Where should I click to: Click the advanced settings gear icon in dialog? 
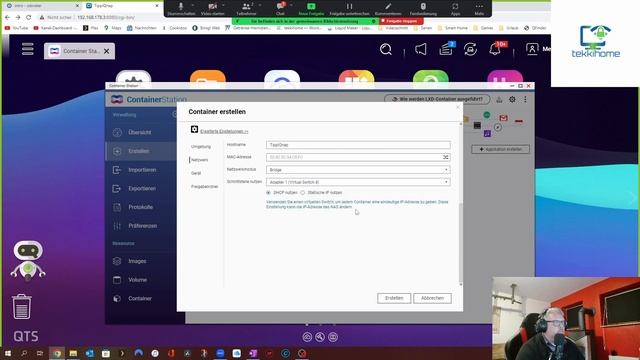(x=194, y=129)
